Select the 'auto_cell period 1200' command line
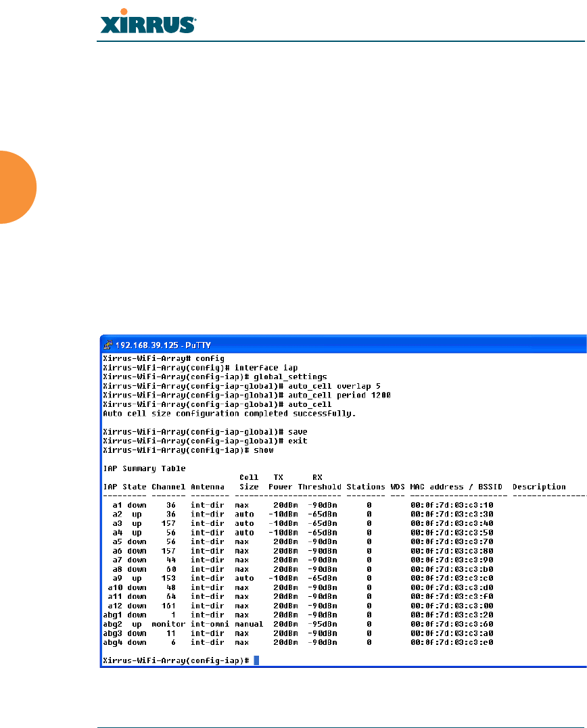 (247, 395)
